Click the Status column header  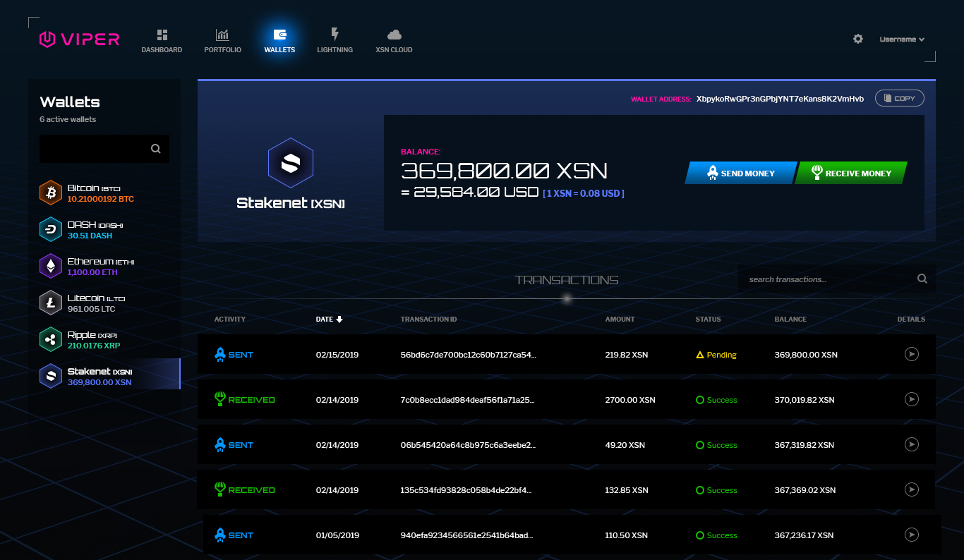709,319
